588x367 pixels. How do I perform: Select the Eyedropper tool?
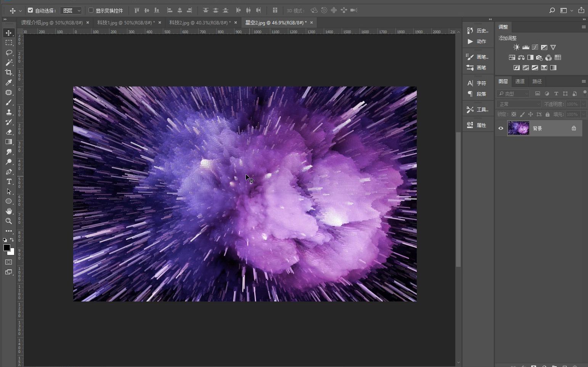[9, 82]
